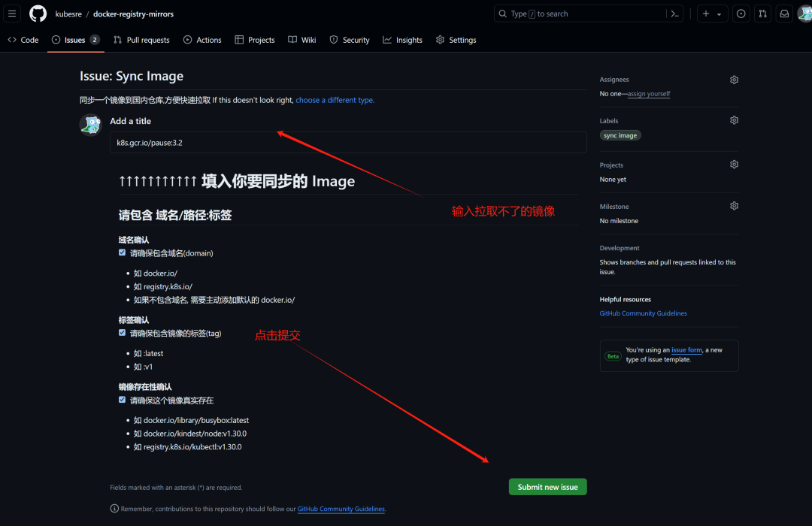Screen dimensions: 812x526
Task: Switch to the Settings tab
Action: tap(456, 40)
